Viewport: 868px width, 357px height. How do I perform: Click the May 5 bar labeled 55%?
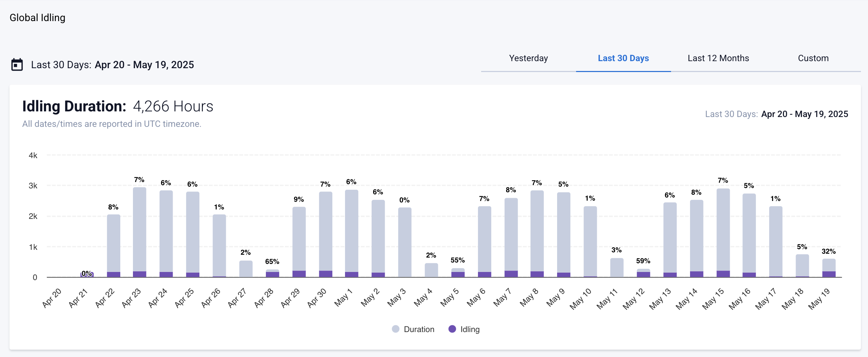458,273
